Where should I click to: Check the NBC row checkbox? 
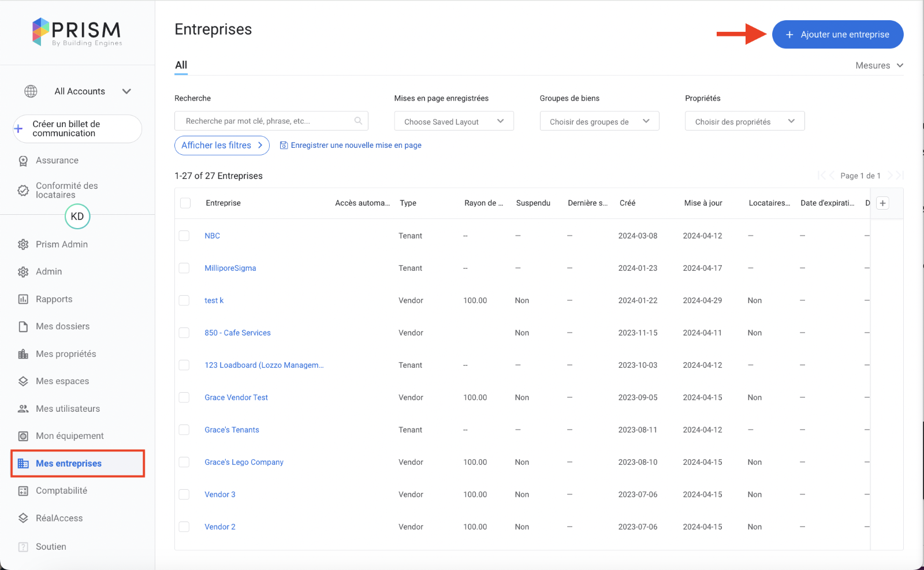[184, 236]
